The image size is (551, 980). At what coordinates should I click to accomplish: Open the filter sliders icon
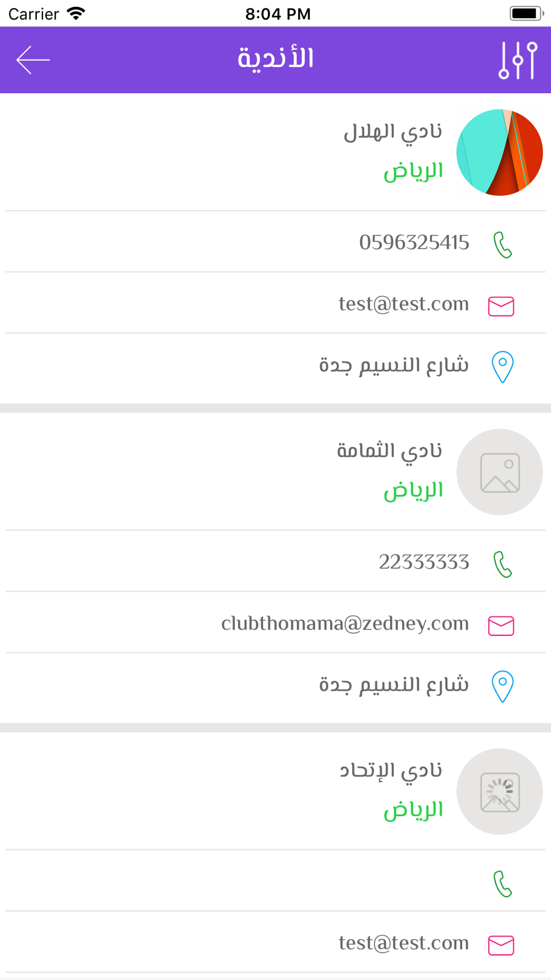(517, 60)
